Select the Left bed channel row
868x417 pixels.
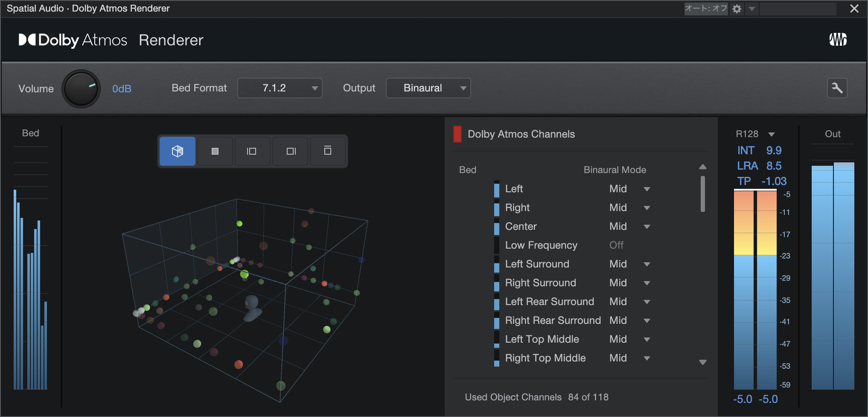click(572, 189)
